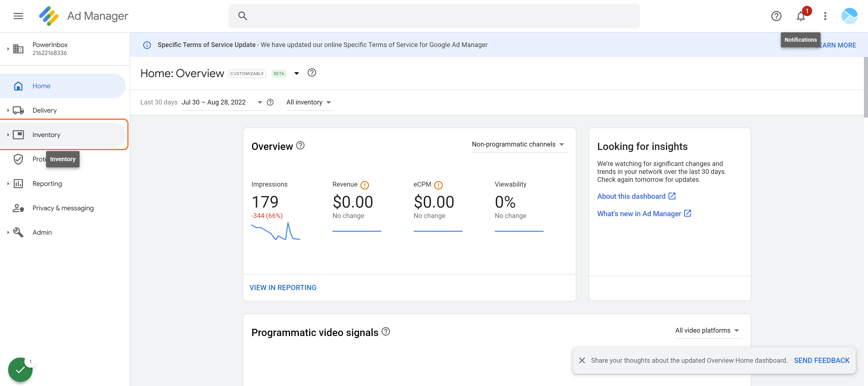Open About this dashboard link
This screenshot has height=386, width=868.
click(x=636, y=196)
